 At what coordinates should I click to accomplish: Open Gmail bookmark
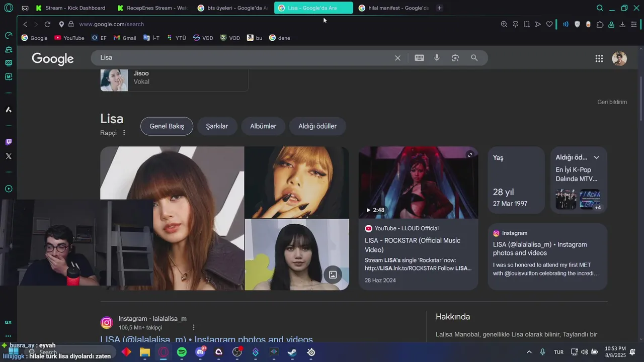(125, 38)
